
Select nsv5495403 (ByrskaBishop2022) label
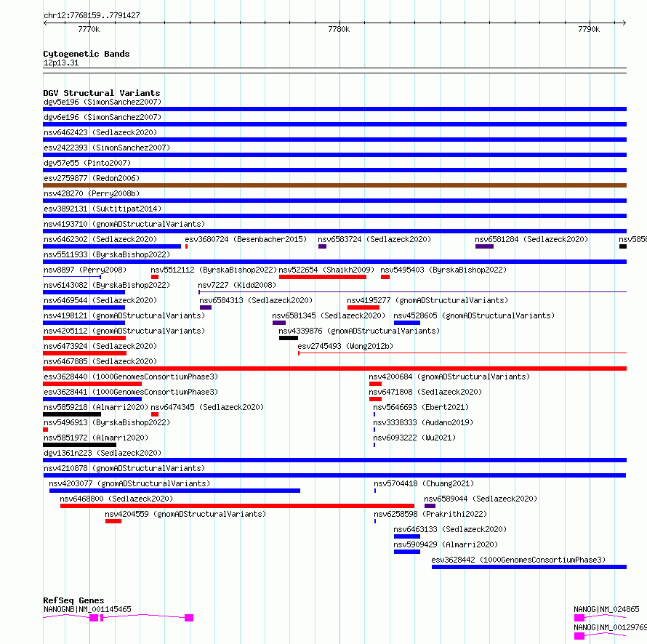443,270
